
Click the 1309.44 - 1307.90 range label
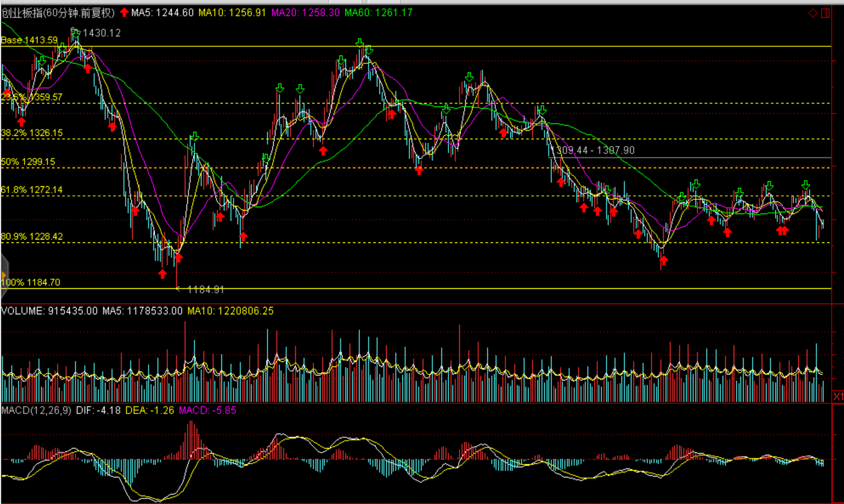click(x=595, y=150)
